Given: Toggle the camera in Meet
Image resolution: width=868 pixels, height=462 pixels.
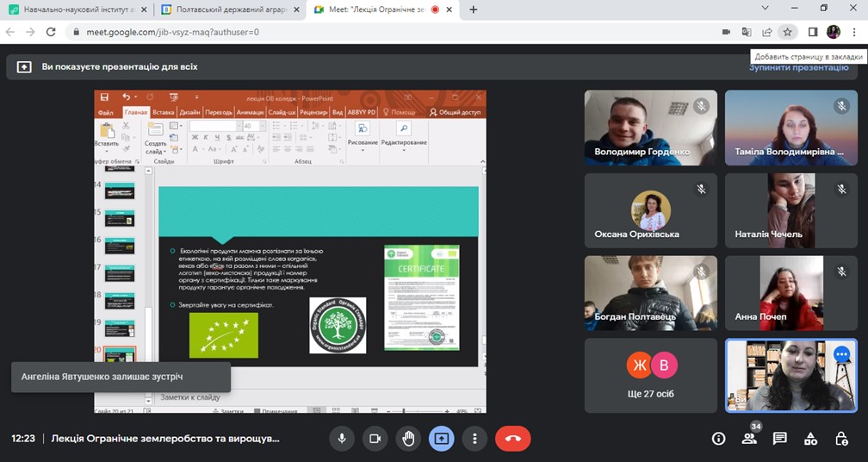Looking at the screenshot, I should pyautogui.click(x=375, y=439).
